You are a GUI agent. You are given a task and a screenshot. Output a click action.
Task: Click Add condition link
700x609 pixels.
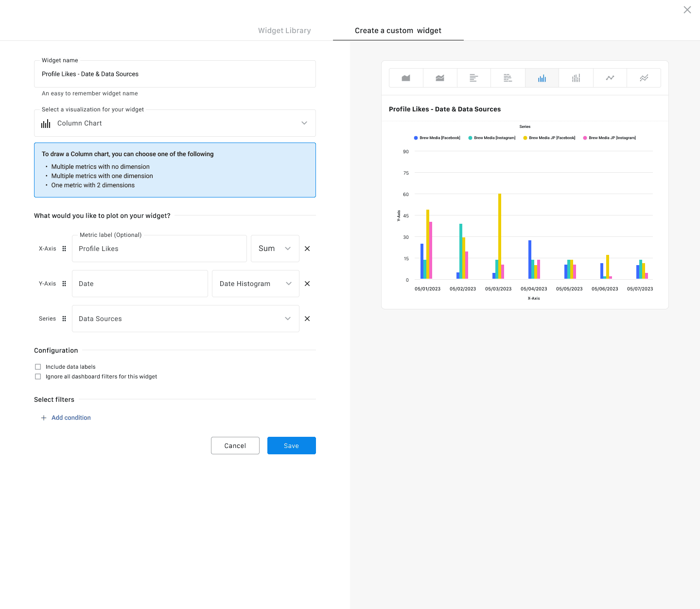point(71,418)
